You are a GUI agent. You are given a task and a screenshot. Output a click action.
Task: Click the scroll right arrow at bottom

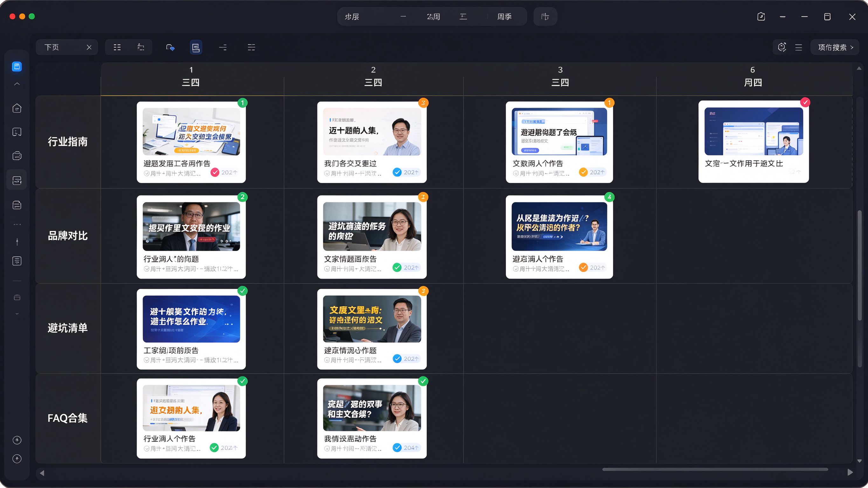click(850, 472)
